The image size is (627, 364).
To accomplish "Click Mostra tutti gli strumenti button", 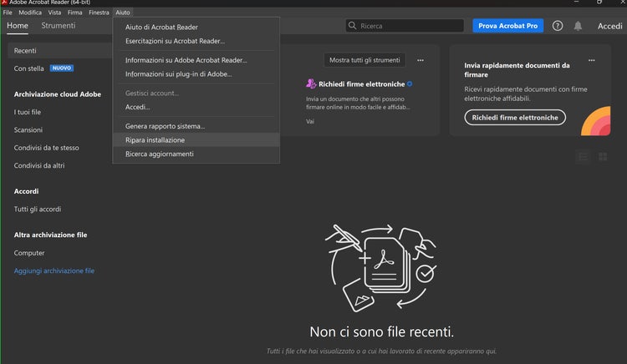I will [x=364, y=60].
